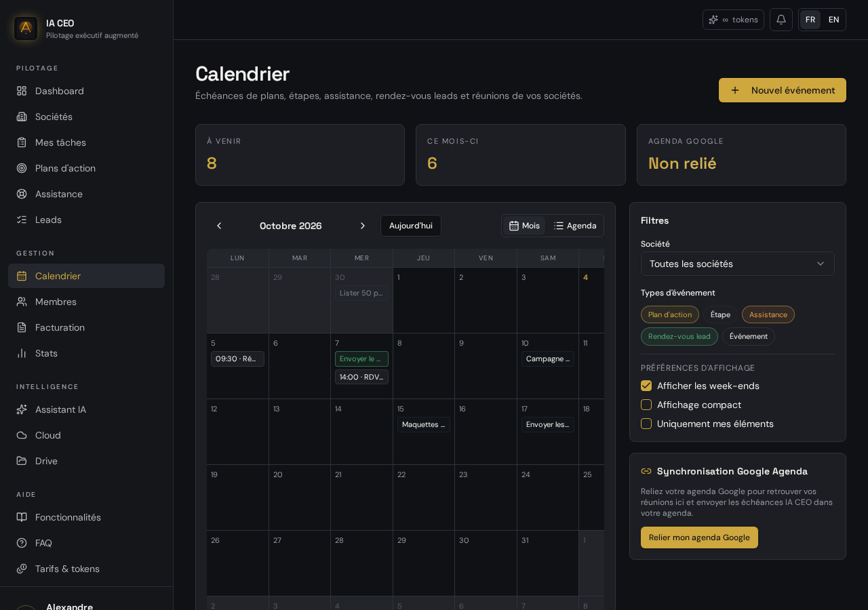Open the Leads list icon

[22, 220]
